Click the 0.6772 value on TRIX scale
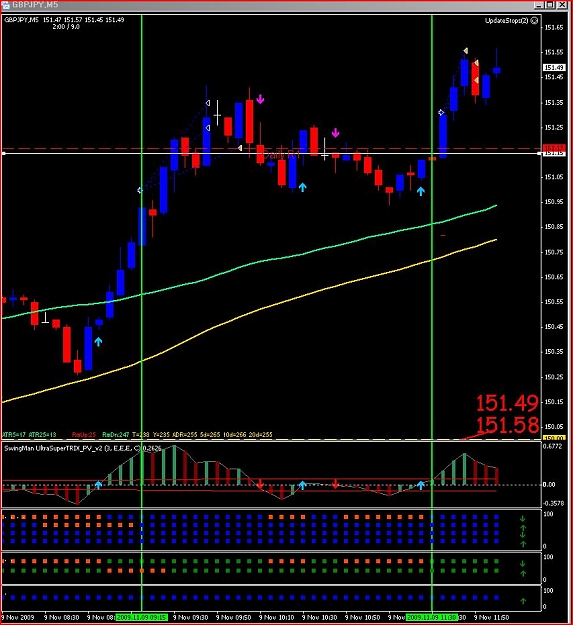Viewport: 573px width, 625px height. point(553,446)
